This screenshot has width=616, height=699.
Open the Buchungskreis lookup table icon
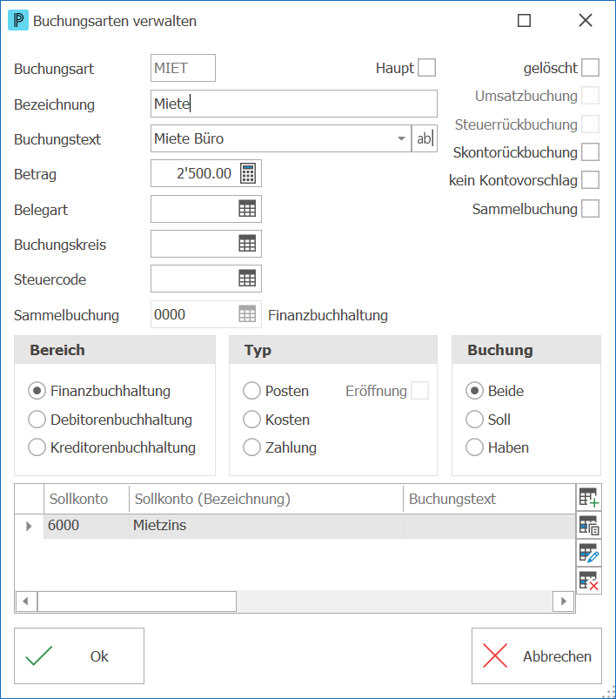tap(247, 244)
